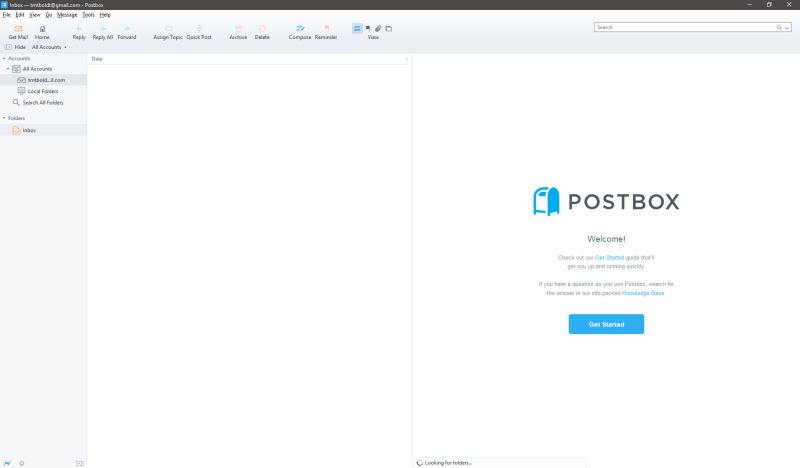Click the Postbox logo in welcome pane

[606, 202]
